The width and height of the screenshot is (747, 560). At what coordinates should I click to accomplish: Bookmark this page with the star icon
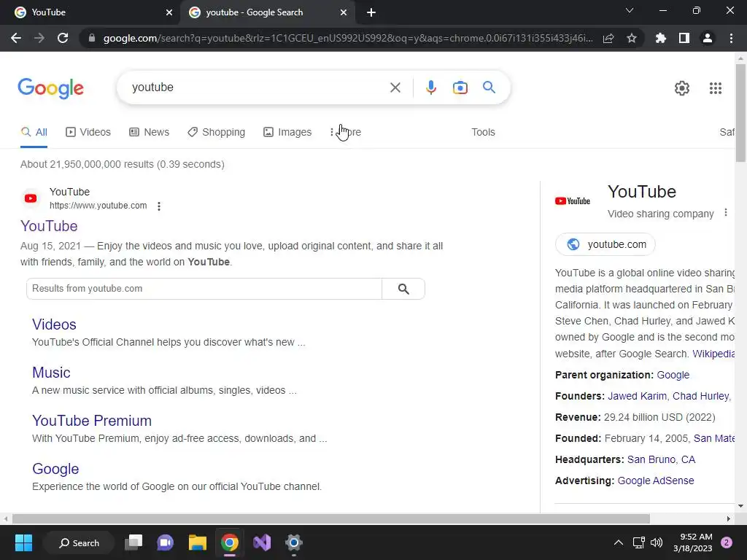[x=632, y=38]
